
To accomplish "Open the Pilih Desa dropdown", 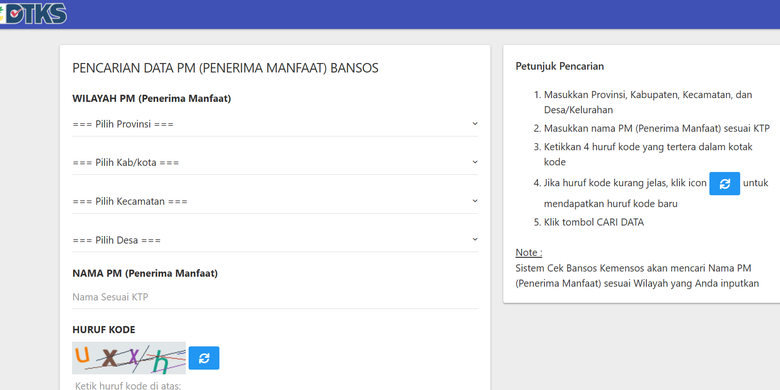I will (275, 240).
